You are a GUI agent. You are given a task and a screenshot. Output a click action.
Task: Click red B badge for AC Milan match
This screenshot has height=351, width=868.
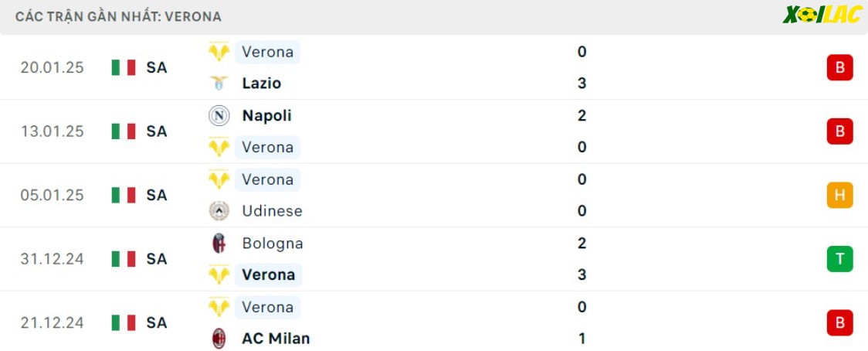pyautogui.click(x=839, y=322)
